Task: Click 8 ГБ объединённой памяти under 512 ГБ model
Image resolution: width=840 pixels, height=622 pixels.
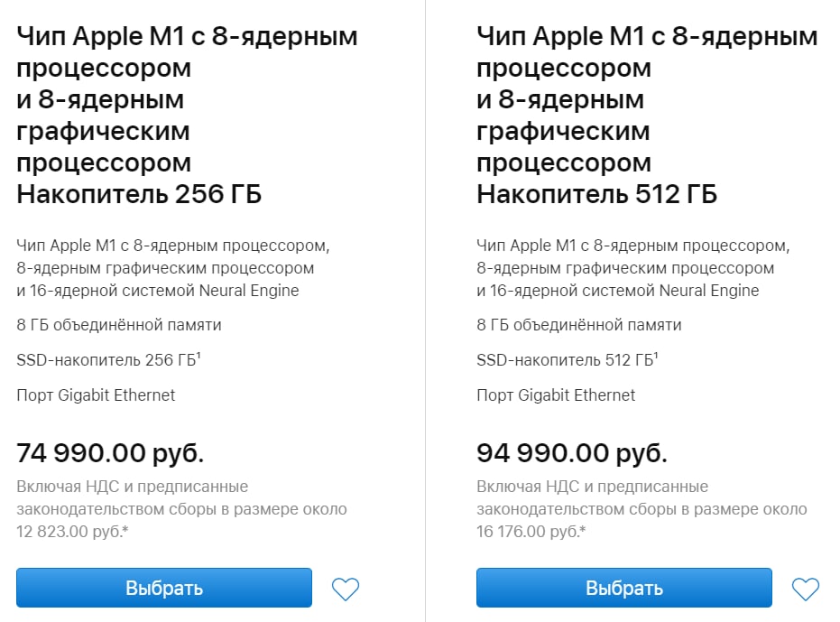Action: coord(579,325)
